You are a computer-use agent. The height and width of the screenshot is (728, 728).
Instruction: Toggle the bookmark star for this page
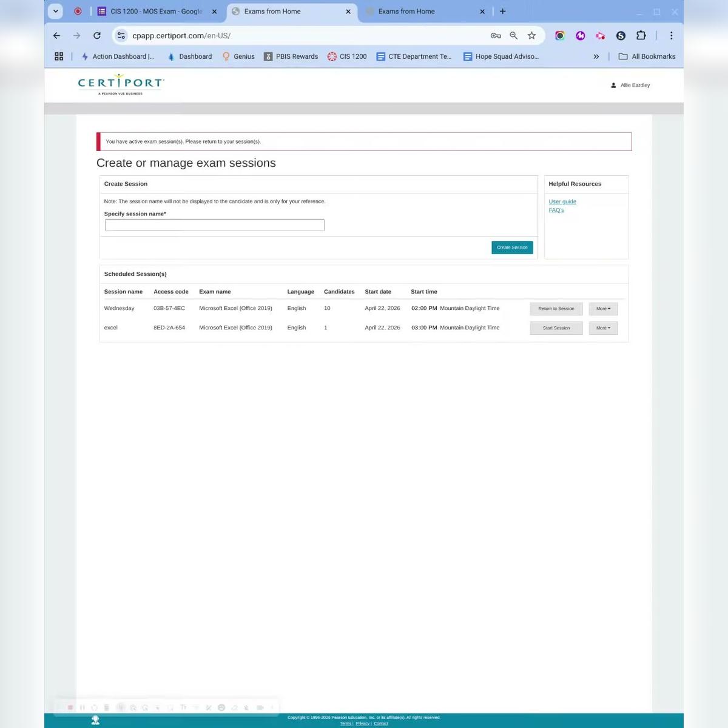point(532,35)
